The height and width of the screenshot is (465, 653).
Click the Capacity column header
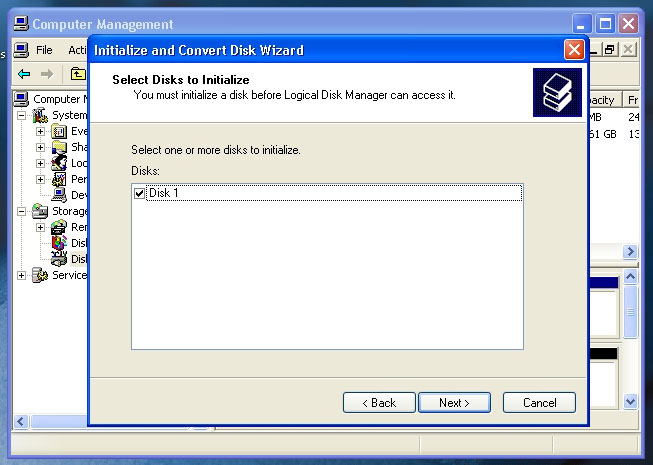tap(604, 100)
